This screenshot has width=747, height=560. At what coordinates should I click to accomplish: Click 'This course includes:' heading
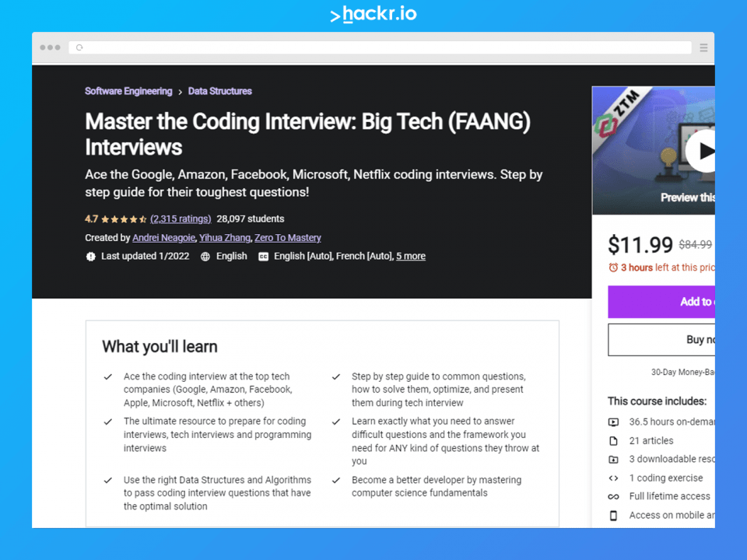pos(657,401)
